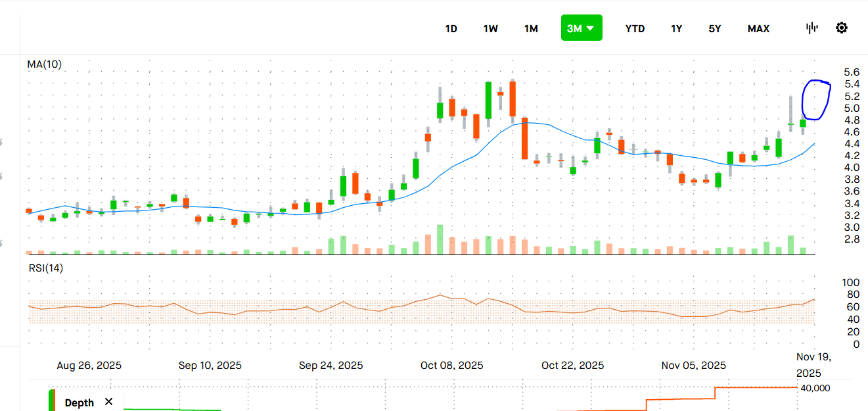Image resolution: width=868 pixels, height=411 pixels.
Task: Click the MA(10) indicator label
Action: tap(44, 64)
